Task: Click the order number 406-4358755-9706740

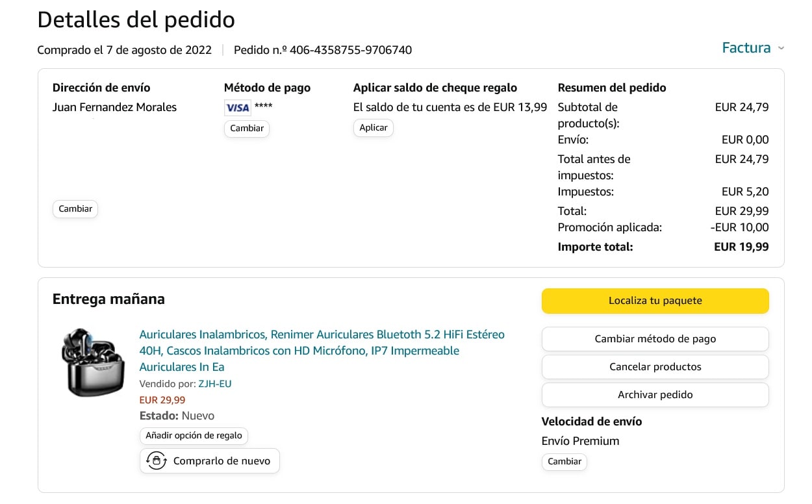Action: (351, 50)
